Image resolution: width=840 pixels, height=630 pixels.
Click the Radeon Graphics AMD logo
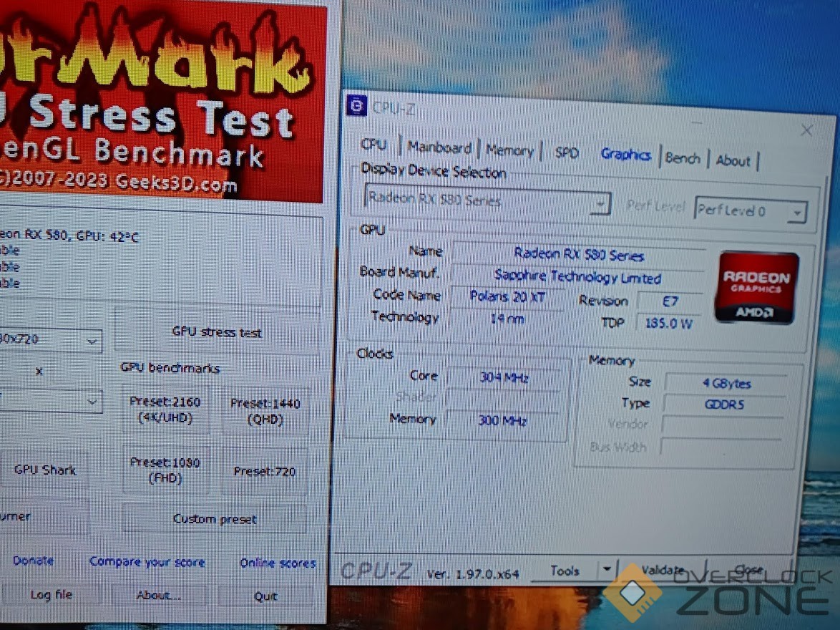756,288
